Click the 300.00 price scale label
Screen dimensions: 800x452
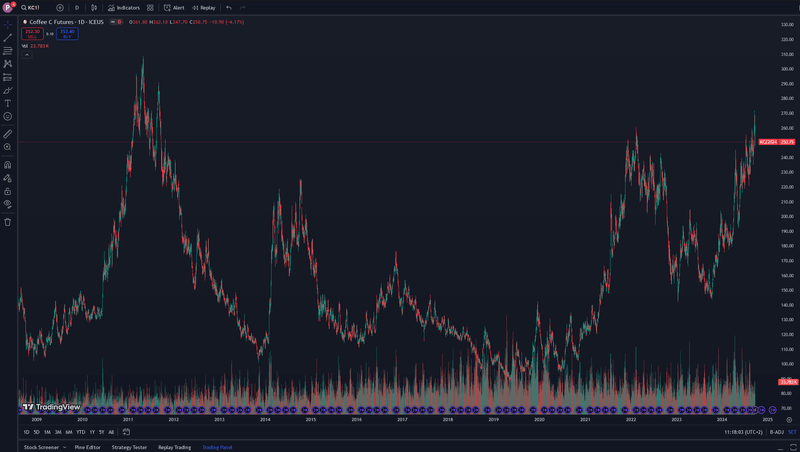tap(787, 69)
